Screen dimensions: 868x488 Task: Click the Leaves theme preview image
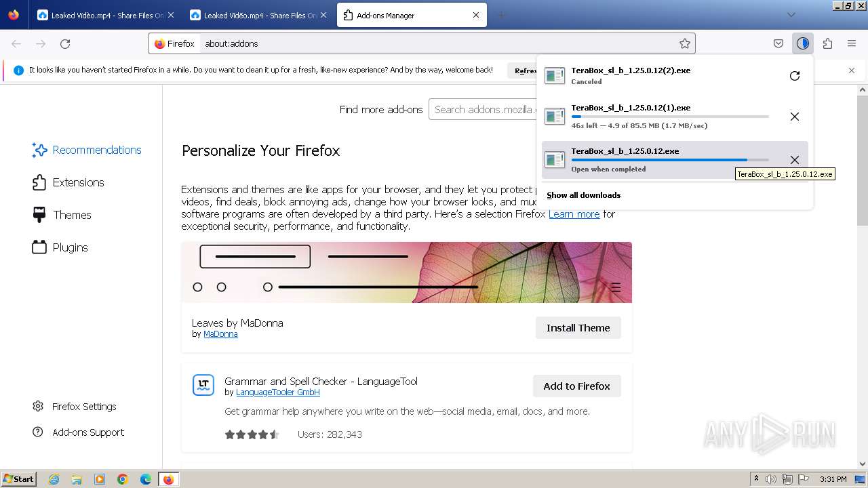click(x=407, y=272)
